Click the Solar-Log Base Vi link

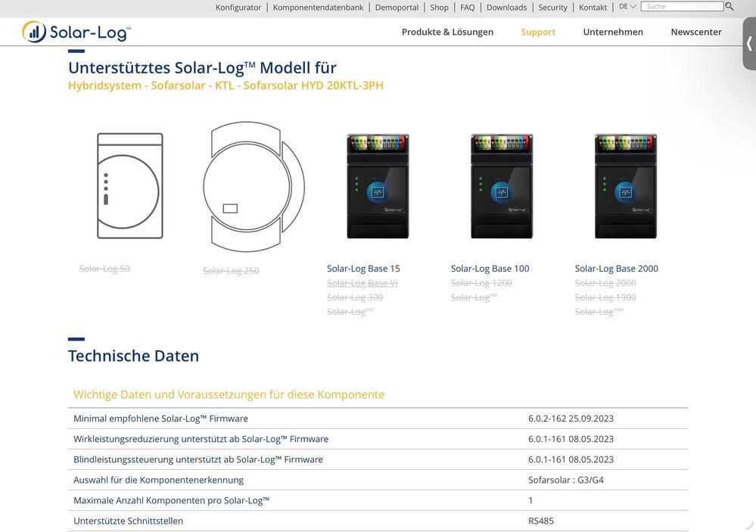point(362,283)
